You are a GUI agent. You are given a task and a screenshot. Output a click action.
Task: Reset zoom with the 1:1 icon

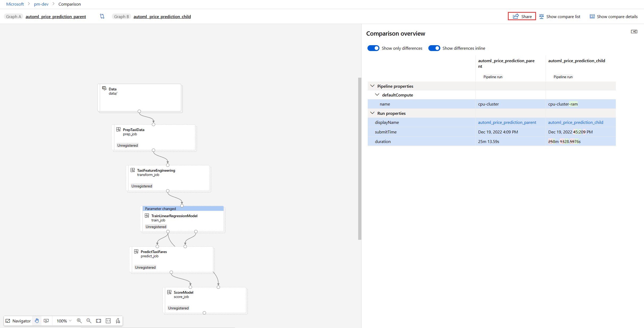(108, 321)
